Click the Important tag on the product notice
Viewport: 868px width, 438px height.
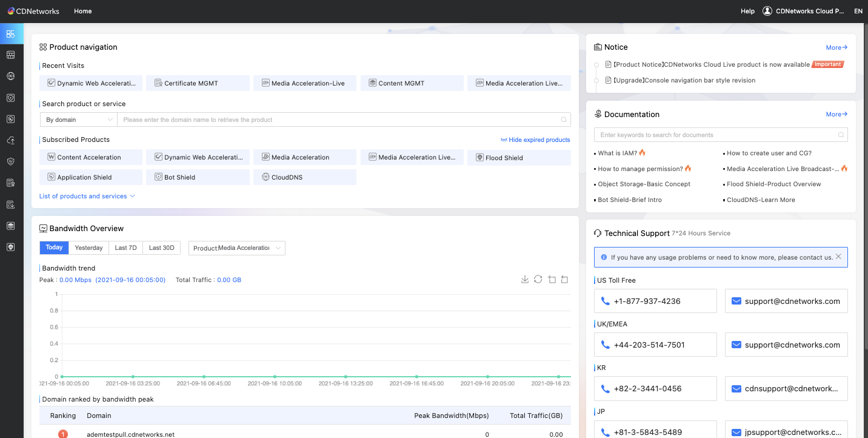click(828, 64)
